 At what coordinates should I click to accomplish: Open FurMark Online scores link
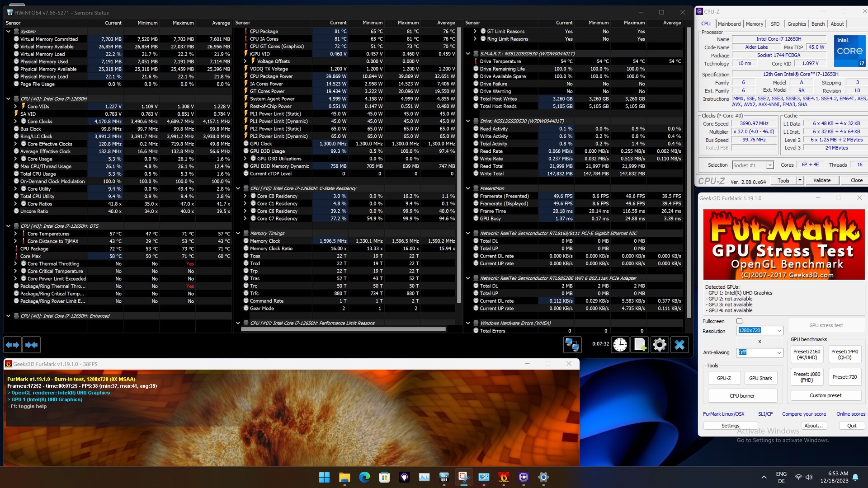[850, 414]
